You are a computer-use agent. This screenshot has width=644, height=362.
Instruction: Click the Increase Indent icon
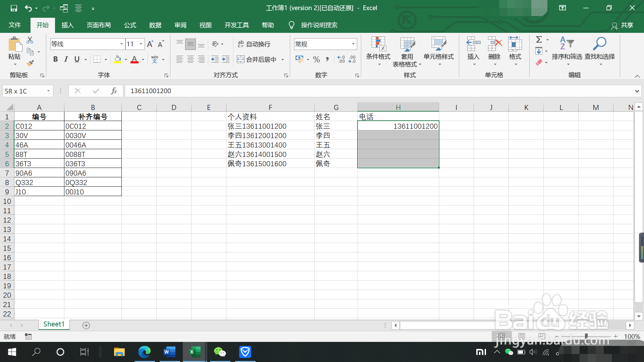pyautogui.click(x=226, y=59)
